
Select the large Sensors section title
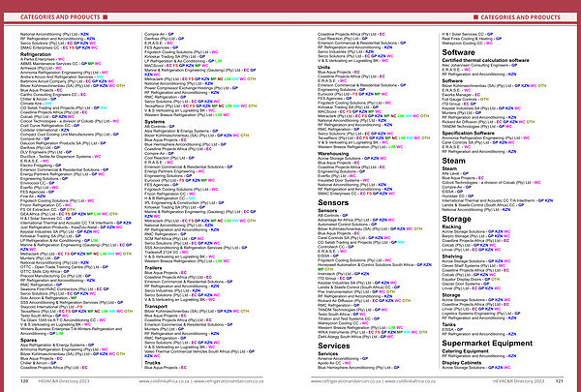tap(333, 202)
